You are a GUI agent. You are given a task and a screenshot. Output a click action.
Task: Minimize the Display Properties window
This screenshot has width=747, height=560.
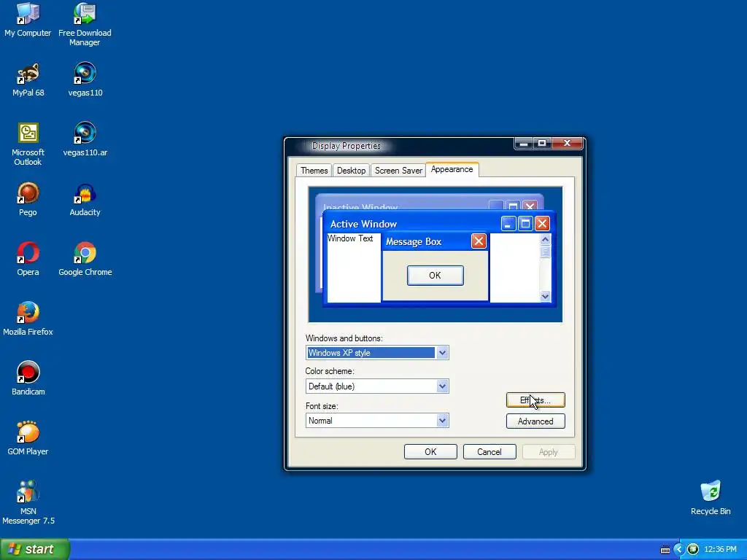click(524, 144)
